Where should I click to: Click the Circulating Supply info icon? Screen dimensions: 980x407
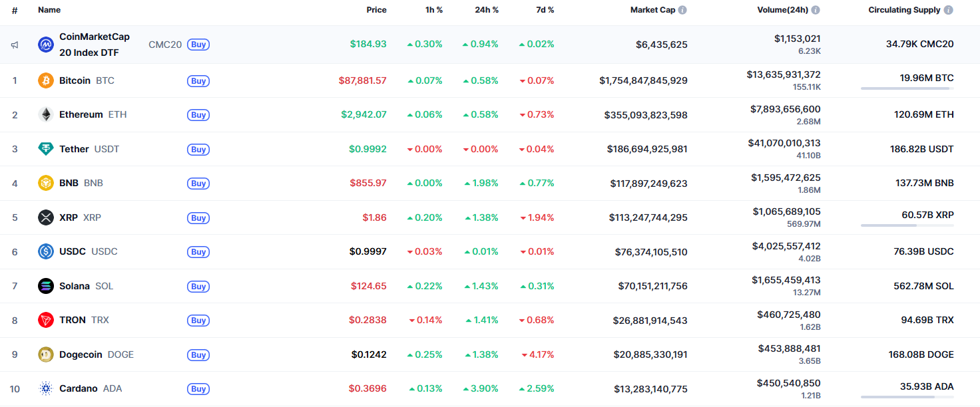pyautogui.click(x=948, y=10)
